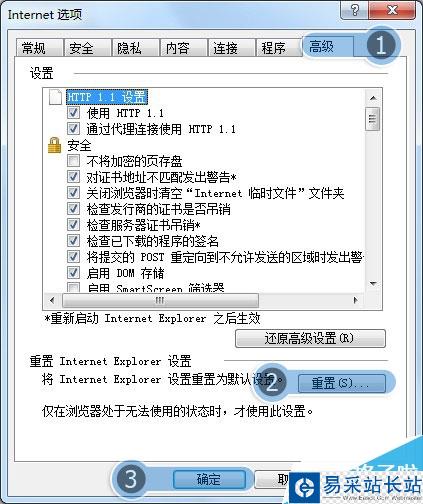Click the vertical scrollbar thumb
423x504 pixels.
[x=373, y=119]
